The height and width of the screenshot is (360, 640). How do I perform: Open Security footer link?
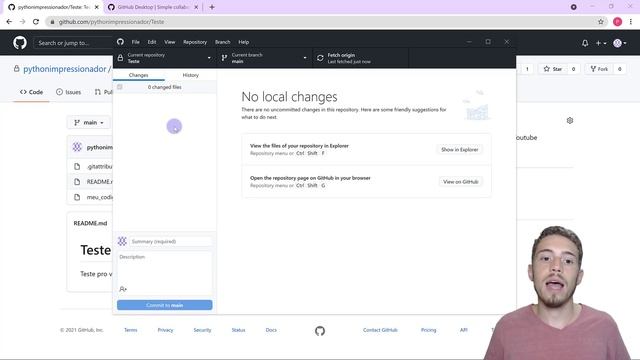click(x=202, y=330)
